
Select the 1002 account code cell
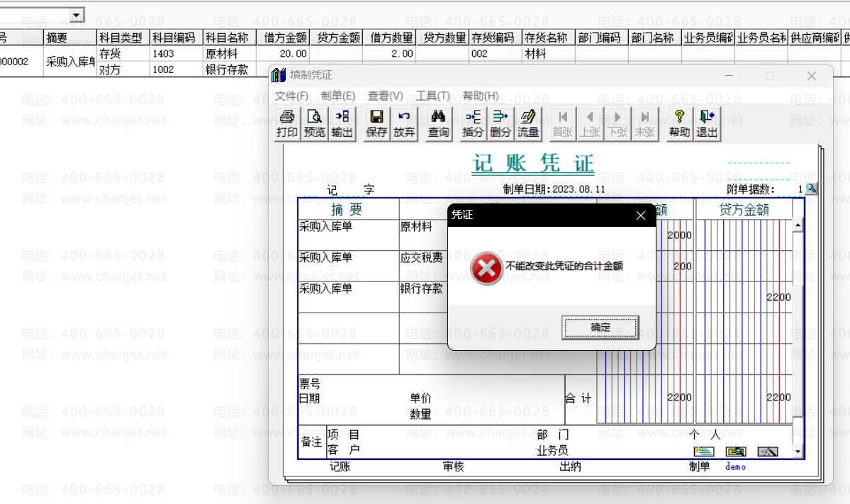pos(176,69)
